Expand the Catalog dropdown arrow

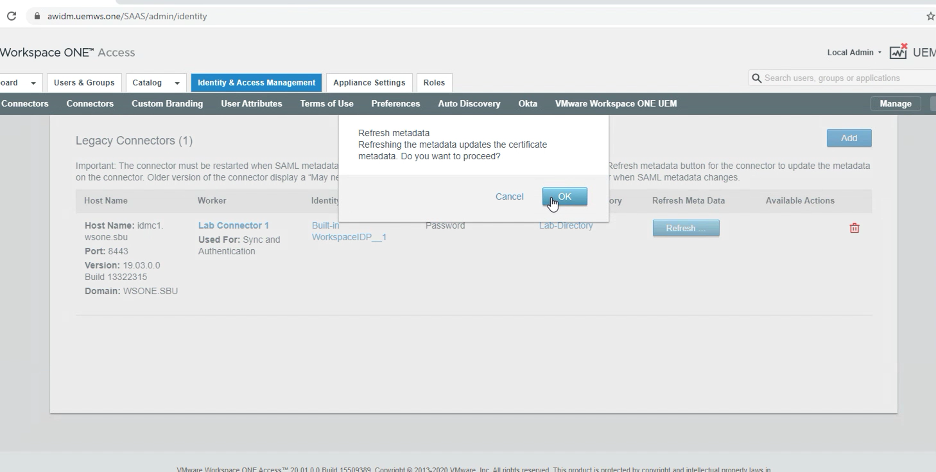(x=178, y=83)
